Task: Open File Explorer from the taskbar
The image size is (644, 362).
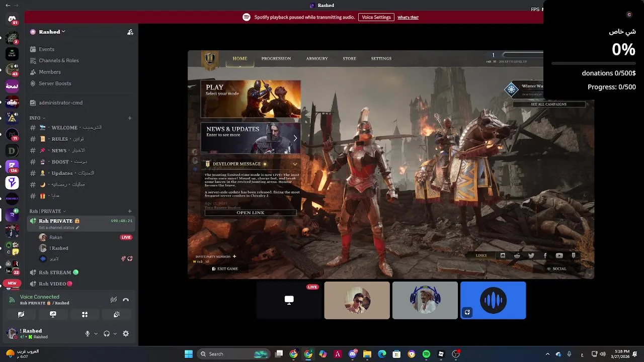Action: tap(367, 354)
